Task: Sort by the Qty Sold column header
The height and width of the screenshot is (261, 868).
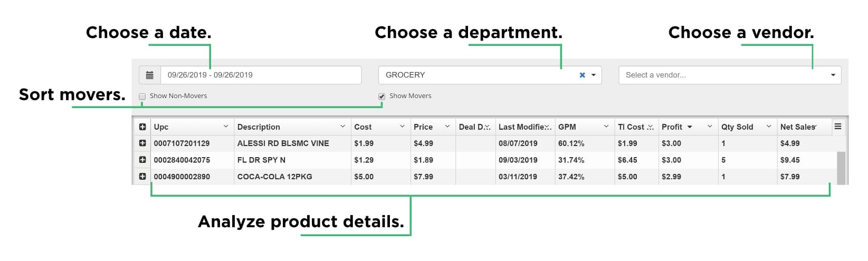Action: pyautogui.click(x=737, y=127)
